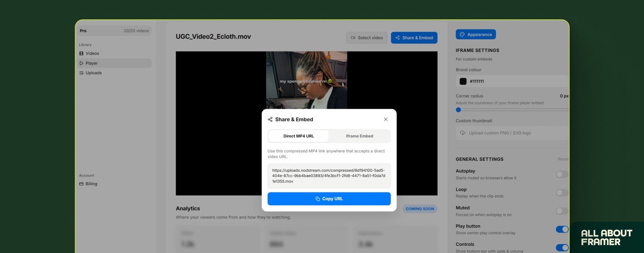644x253 pixels.
Task: Toggle the Autoplay switch
Action: tap(562, 174)
